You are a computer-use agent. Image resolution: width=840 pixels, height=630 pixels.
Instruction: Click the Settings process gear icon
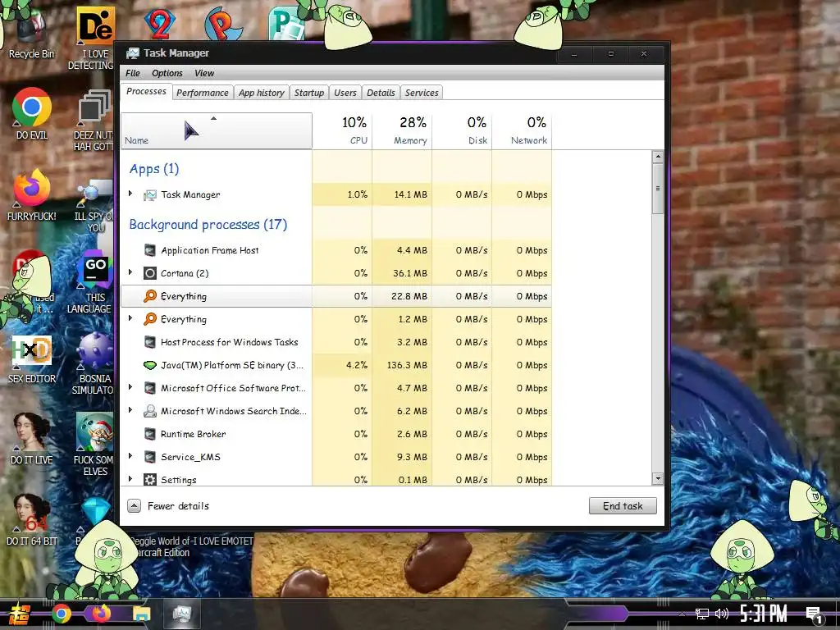pyautogui.click(x=150, y=479)
